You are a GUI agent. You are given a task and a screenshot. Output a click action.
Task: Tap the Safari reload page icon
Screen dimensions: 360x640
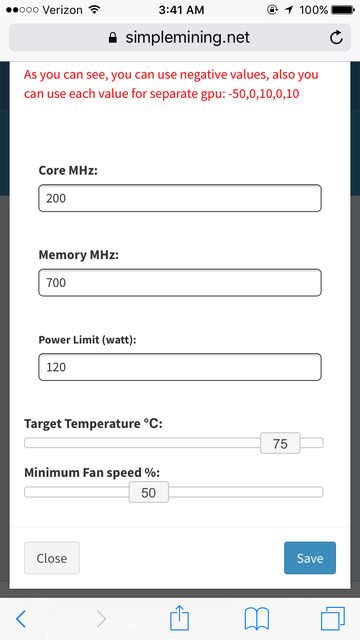336,38
